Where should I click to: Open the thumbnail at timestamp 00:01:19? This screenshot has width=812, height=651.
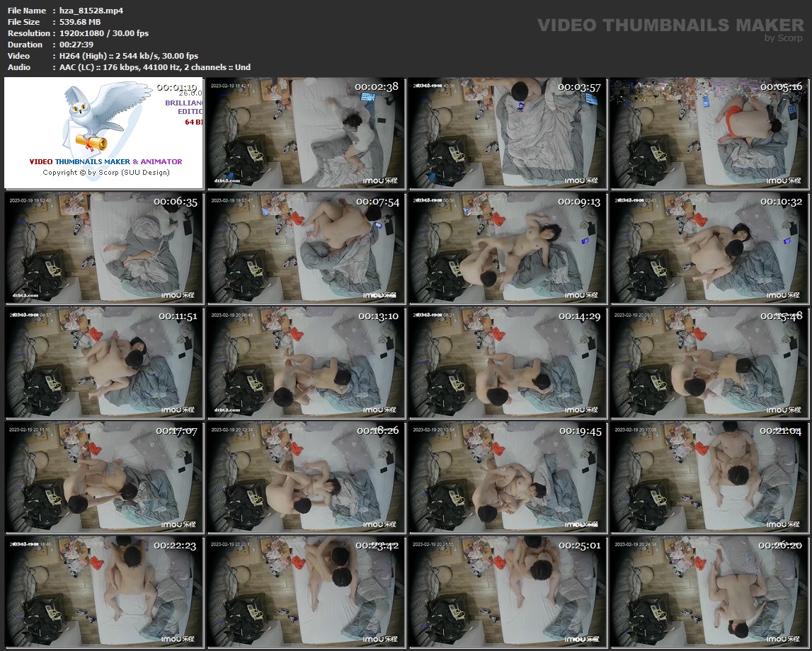103,133
